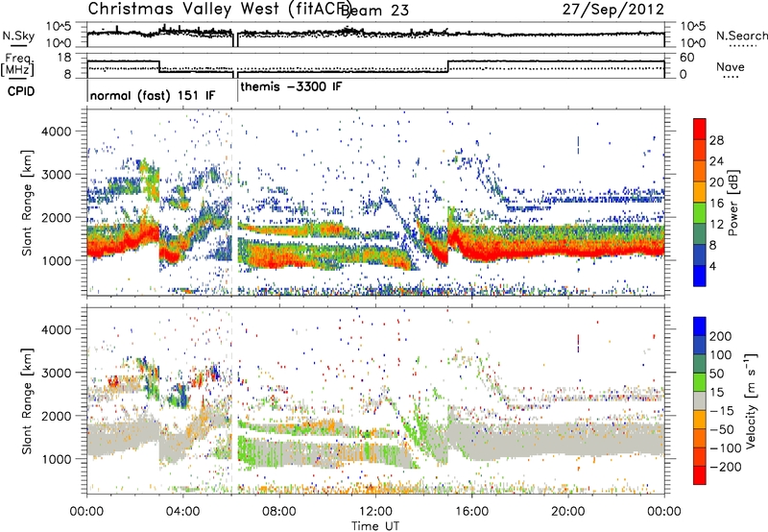
Task: Click the 'CPID' label
Action: pos(21,91)
